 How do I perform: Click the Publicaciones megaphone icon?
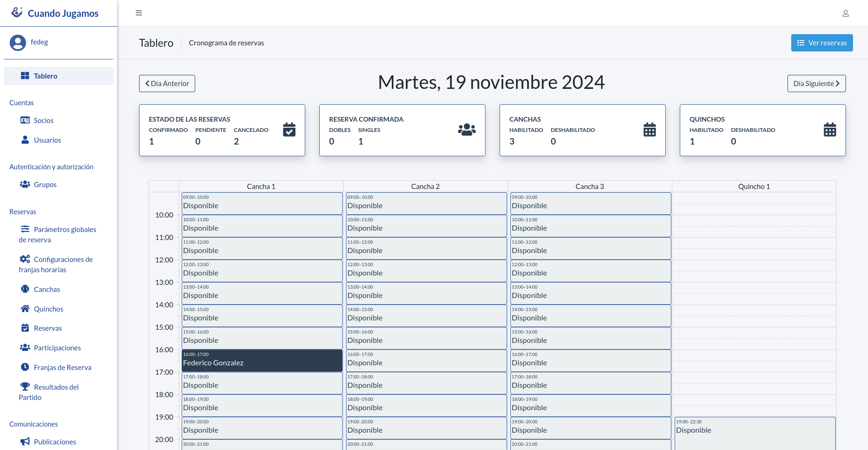point(25,442)
